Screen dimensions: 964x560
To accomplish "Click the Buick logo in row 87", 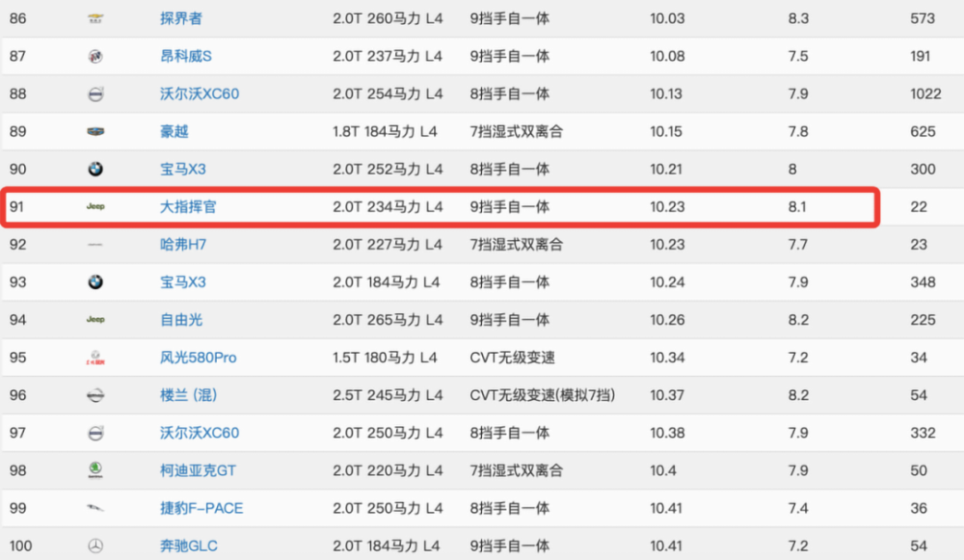I will click(x=95, y=57).
